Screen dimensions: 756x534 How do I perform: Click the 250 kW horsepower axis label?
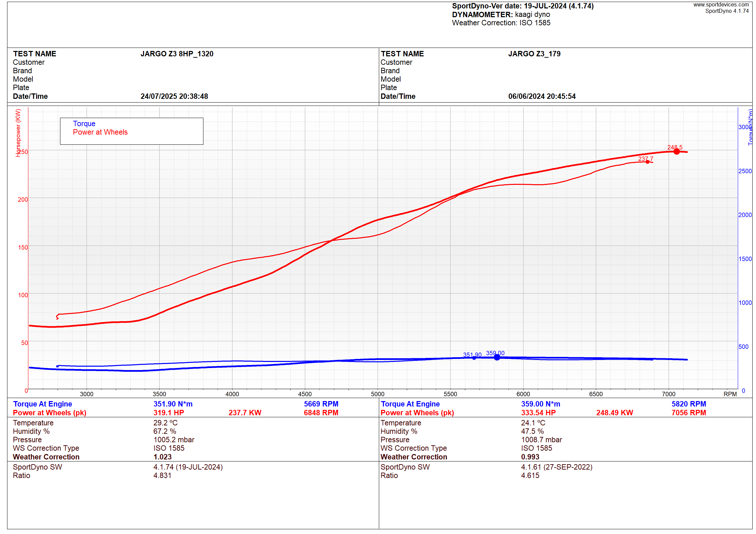point(23,152)
